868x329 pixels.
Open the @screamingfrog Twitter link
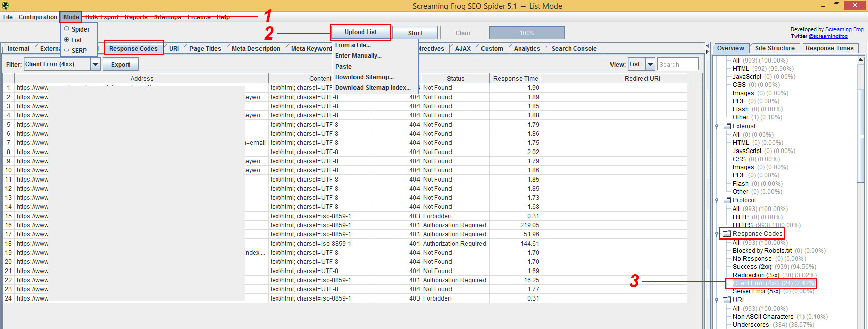(828, 36)
